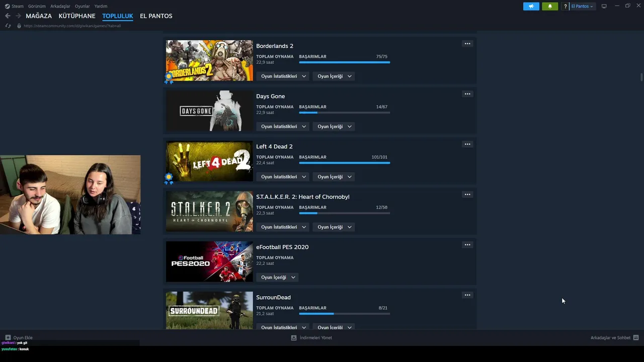Expand S.T.A.L.K.E.R. 2 Oyun İstatistikleri dropdown
The image size is (644, 362).
pyautogui.click(x=283, y=227)
